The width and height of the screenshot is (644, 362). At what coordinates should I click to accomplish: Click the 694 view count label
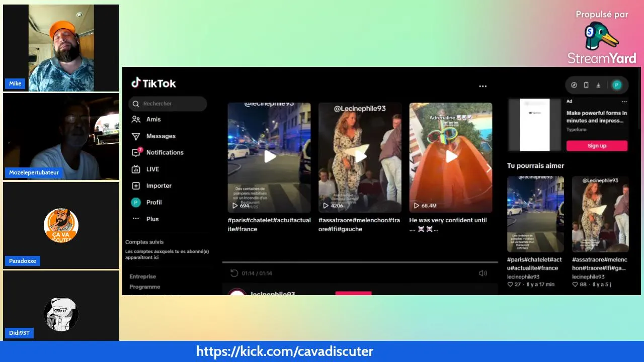click(x=245, y=206)
